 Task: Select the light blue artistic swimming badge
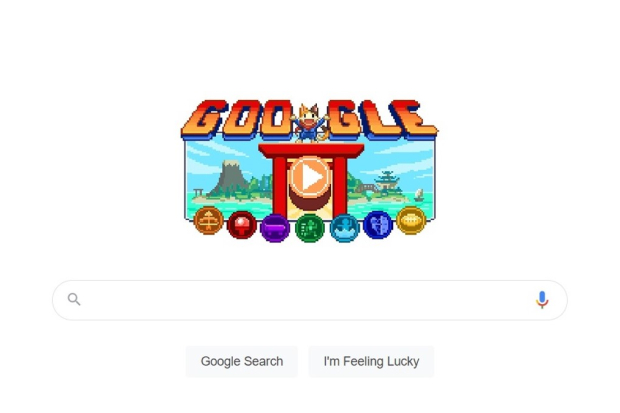[x=344, y=228]
